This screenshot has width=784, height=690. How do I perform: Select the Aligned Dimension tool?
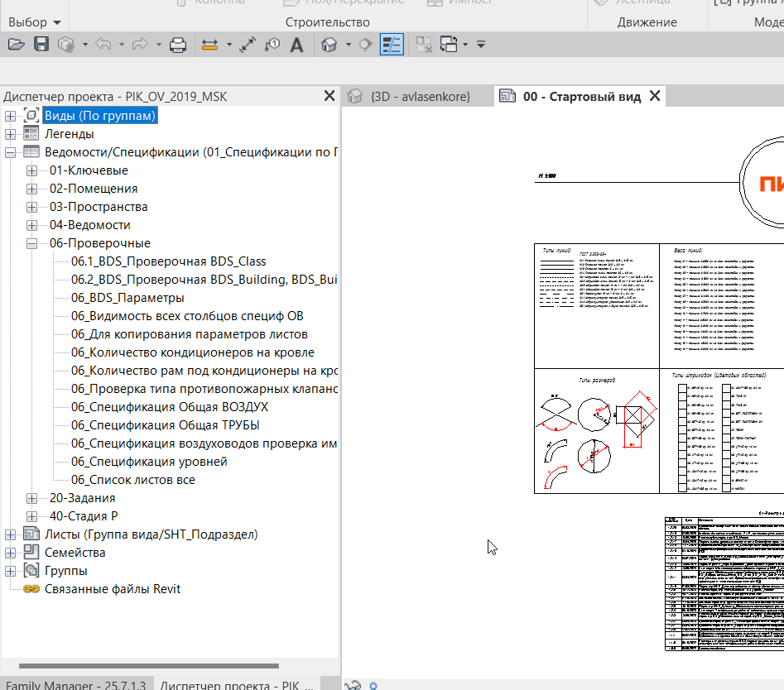pos(248,45)
